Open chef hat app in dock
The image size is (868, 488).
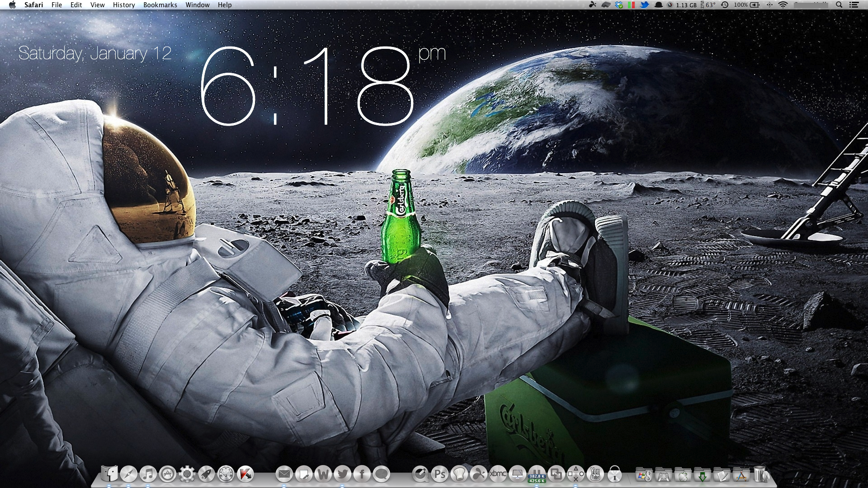click(x=459, y=474)
